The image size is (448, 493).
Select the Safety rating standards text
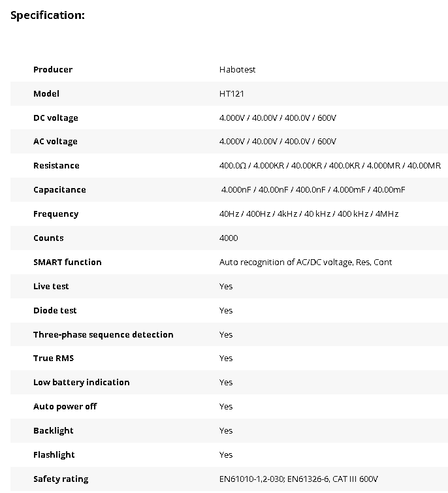click(298, 479)
